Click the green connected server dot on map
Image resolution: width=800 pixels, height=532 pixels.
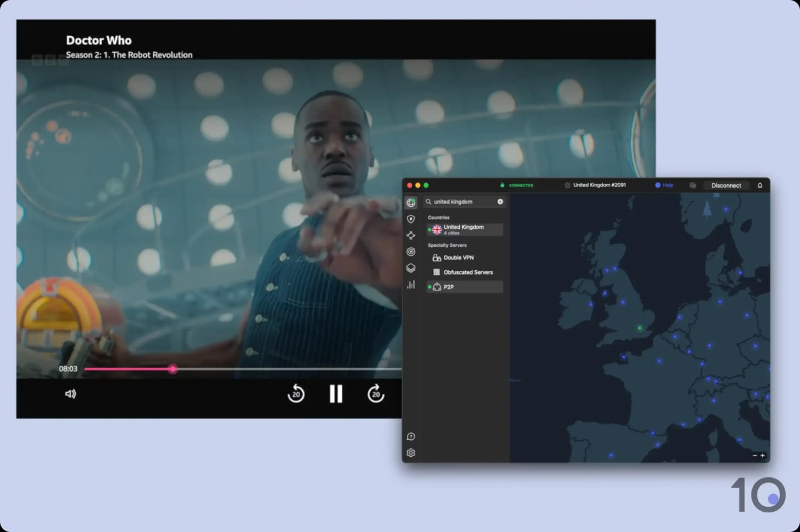639,328
